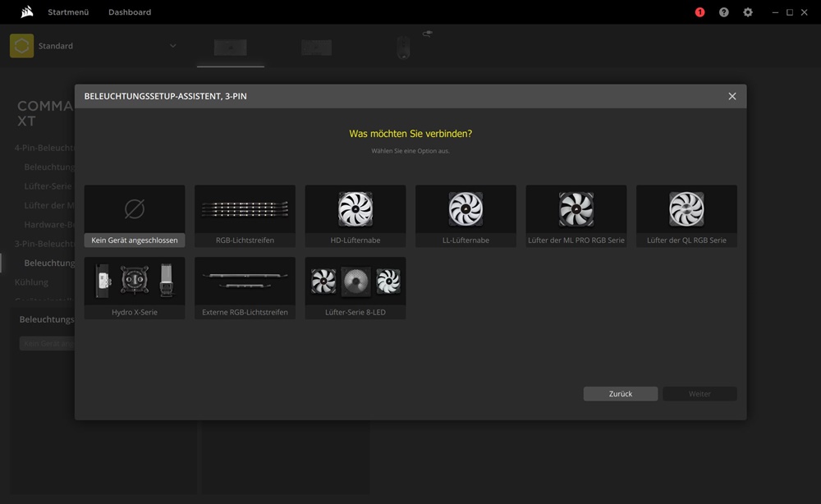Open the help question mark icon
Viewport: 821px width, 504px height.
pyautogui.click(x=723, y=12)
